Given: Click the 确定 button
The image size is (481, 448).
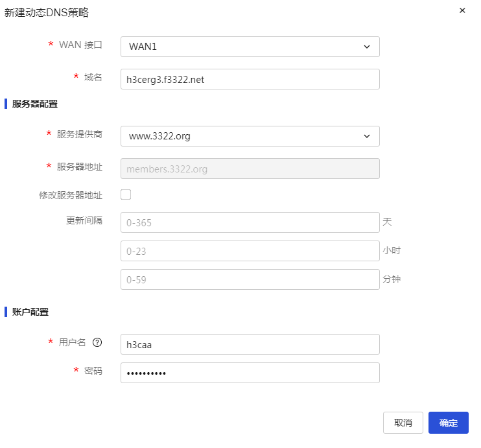Looking at the screenshot, I should pyautogui.click(x=449, y=423).
